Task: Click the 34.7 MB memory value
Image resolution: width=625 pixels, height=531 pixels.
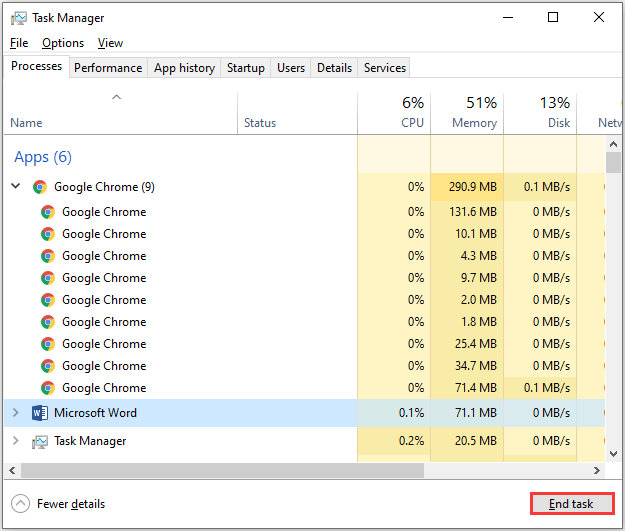Action: click(476, 366)
